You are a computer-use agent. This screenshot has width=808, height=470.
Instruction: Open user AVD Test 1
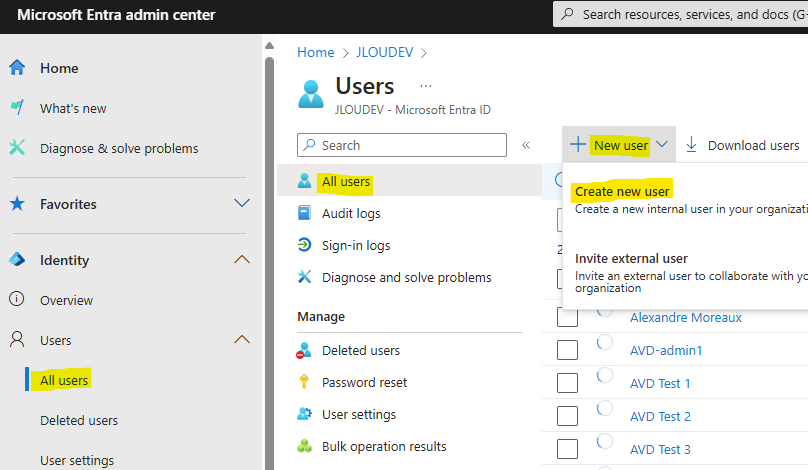coord(660,383)
